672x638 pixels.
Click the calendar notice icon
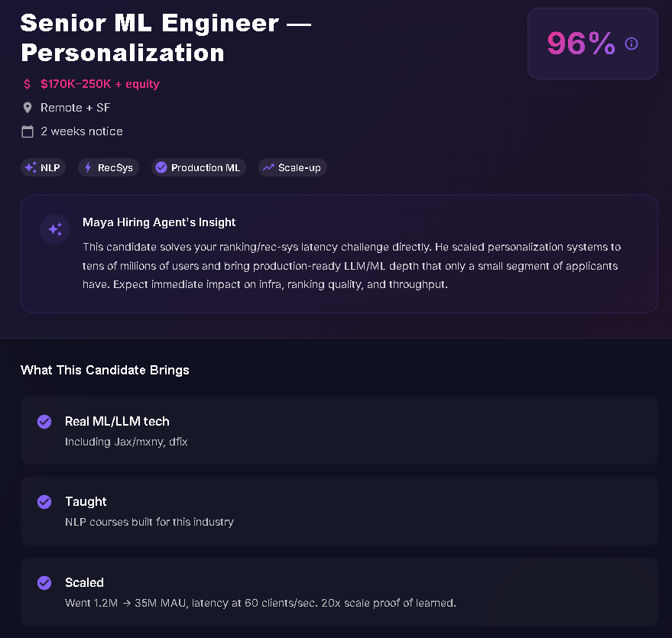[x=28, y=131]
